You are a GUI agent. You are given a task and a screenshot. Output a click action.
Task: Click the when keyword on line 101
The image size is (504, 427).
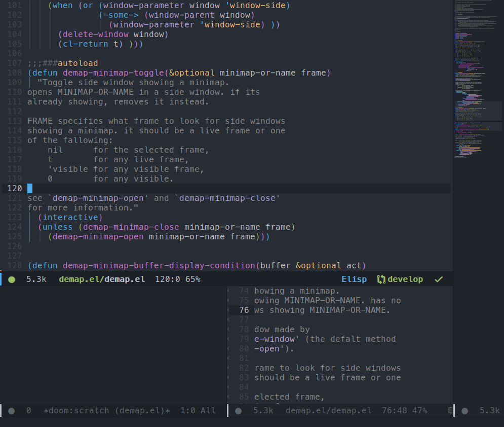click(63, 6)
